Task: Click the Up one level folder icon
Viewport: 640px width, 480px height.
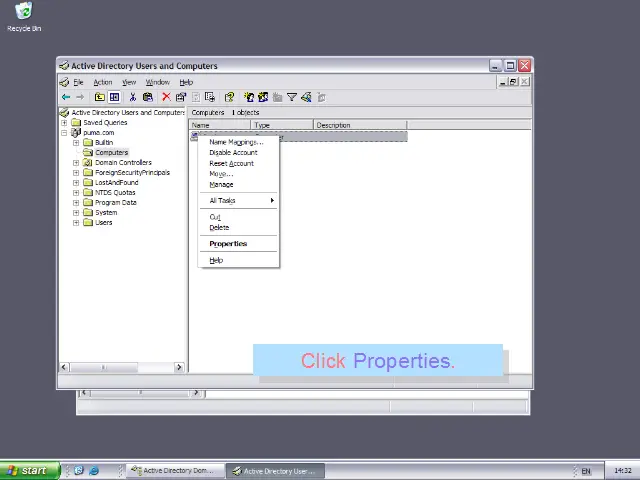Action: [x=99, y=97]
